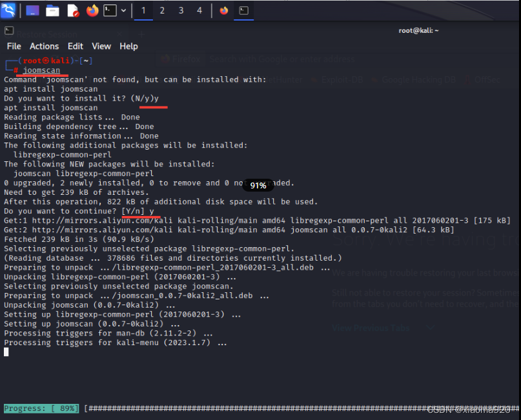
Task: Switch to workspace 3
Action: point(181,10)
